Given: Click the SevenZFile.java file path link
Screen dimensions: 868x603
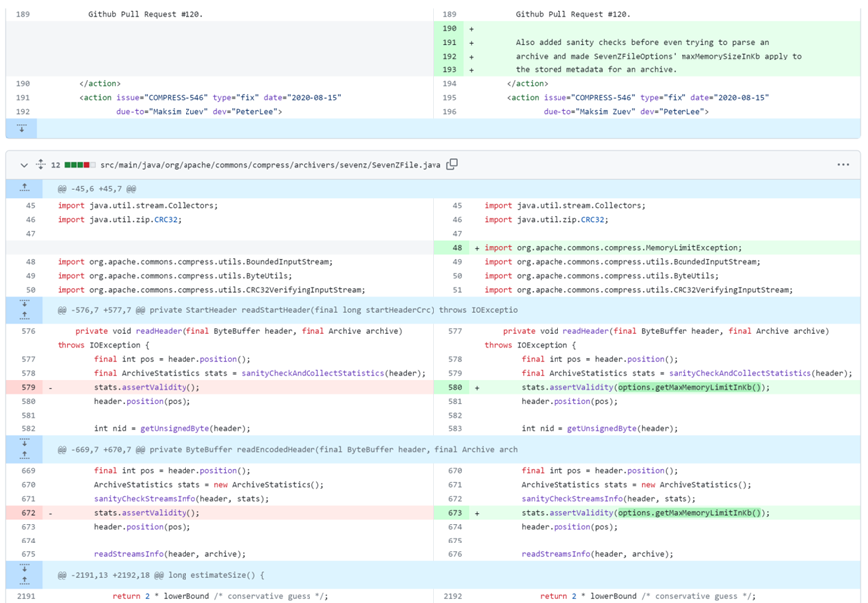Looking at the screenshot, I should point(271,165).
